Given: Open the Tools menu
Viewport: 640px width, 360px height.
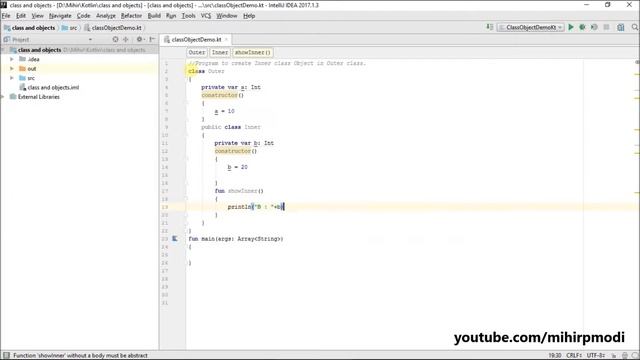Looking at the screenshot, I should [189, 16].
